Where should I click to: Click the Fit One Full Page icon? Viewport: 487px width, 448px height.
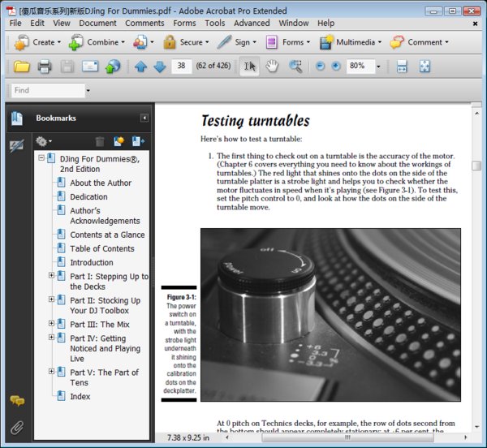tap(425, 66)
